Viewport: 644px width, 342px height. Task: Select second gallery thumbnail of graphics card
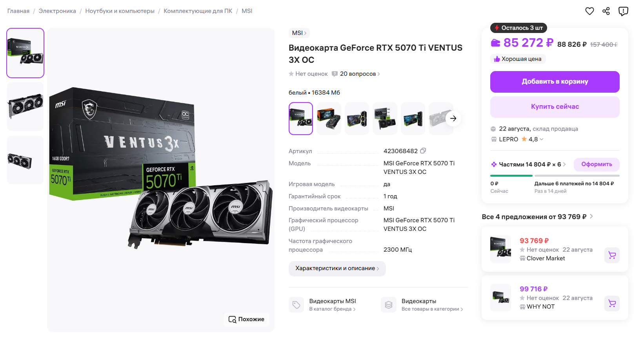[x=25, y=106]
